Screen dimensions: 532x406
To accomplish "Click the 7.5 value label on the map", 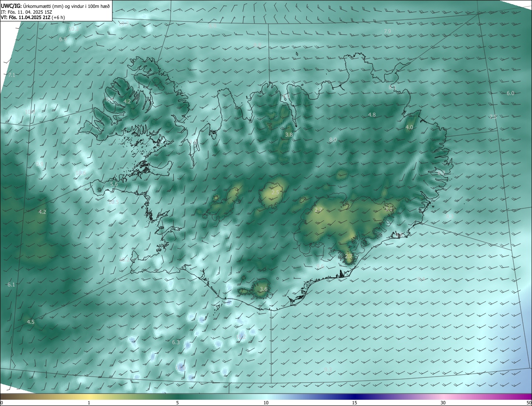I will [493, 117].
